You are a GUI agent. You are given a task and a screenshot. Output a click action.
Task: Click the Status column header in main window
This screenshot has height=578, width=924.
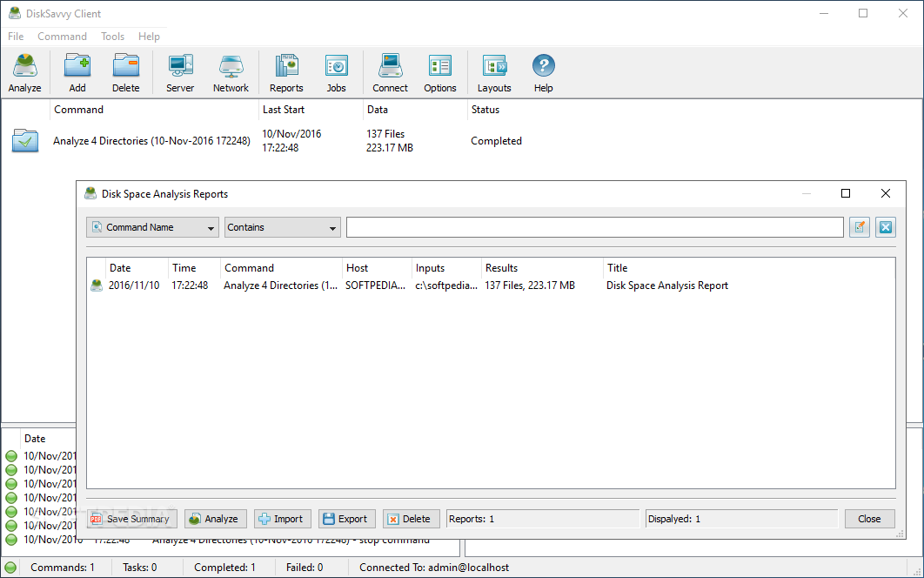485,110
